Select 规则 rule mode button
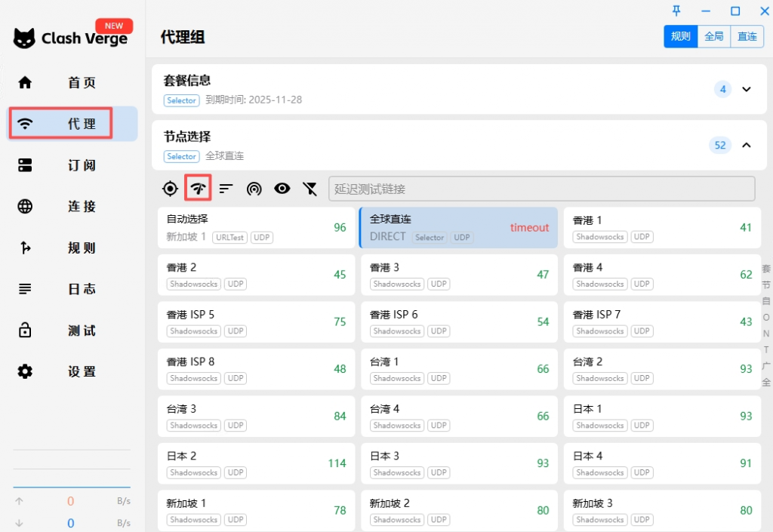The width and height of the screenshot is (773, 532). click(x=680, y=36)
